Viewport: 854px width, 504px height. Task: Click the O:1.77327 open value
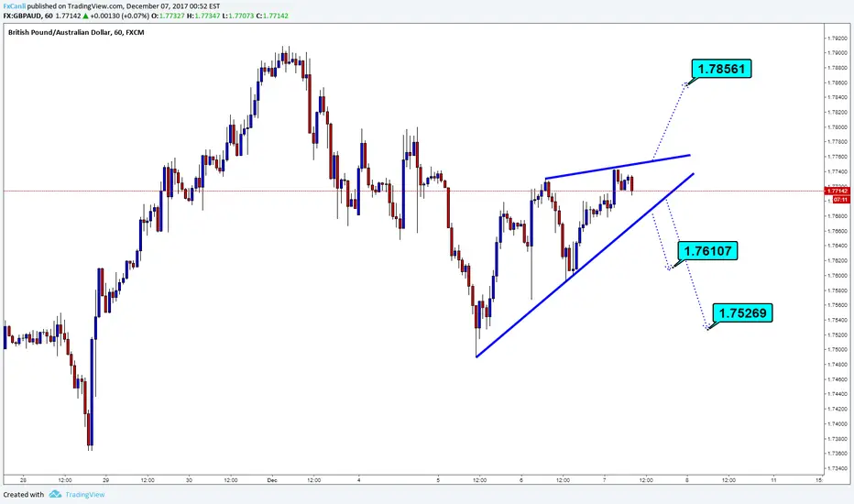168,16
